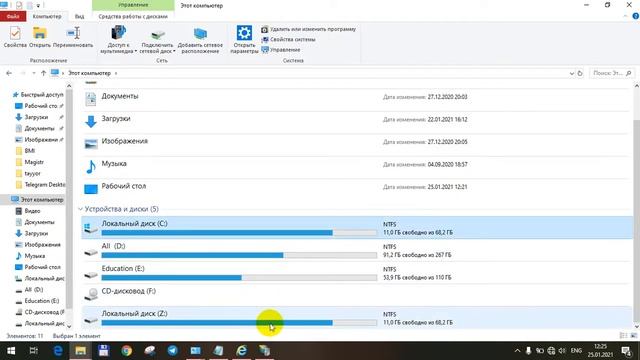This screenshot has width=640, height=360.
Task: Click the Back navigation arrow
Action: click(9, 73)
